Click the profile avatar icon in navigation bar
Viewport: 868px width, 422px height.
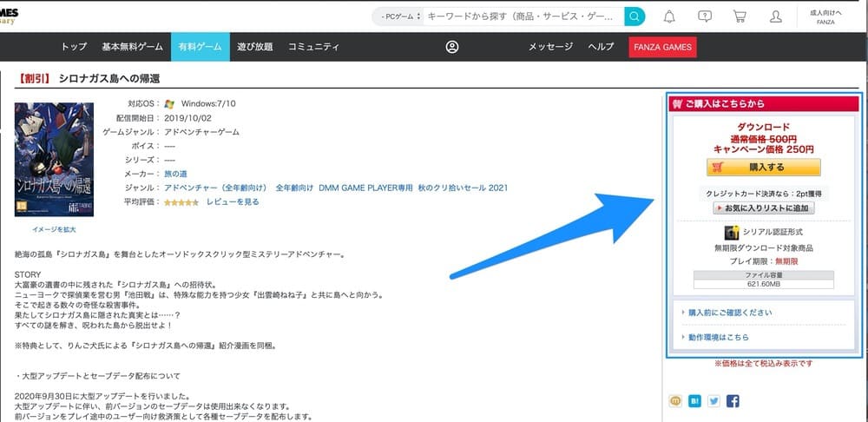[x=451, y=47]
